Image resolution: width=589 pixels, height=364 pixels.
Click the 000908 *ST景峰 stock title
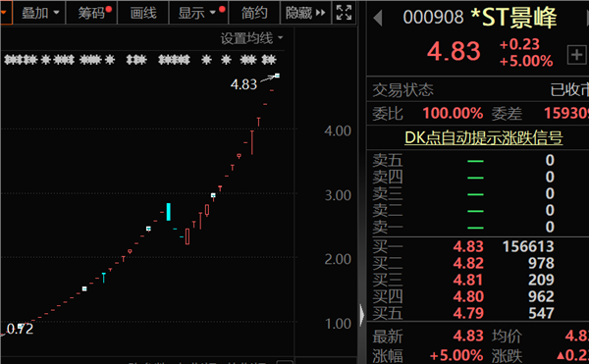(480, 18)
